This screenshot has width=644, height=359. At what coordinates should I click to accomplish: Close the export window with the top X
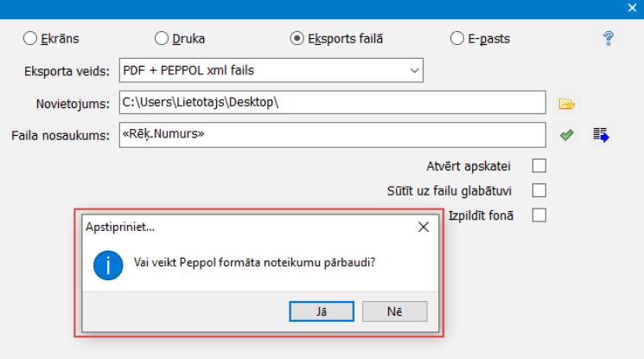coord(631,6)
